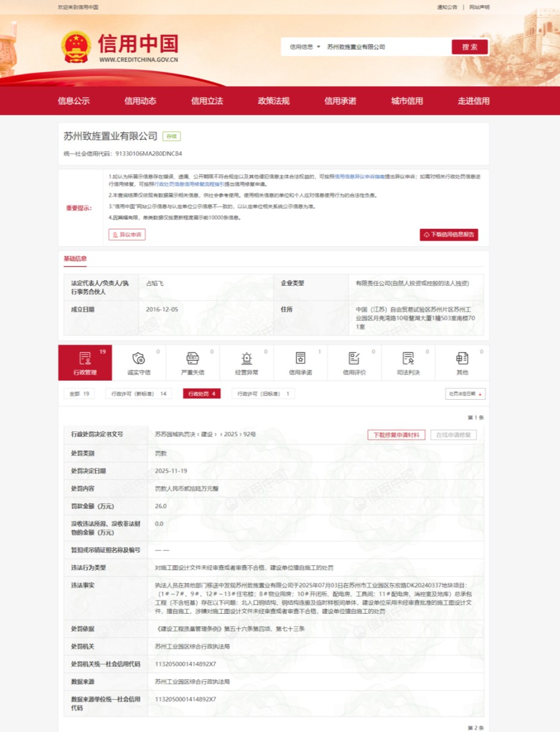Select the 经营异常 alarm icon
Screen dimensions: 560x732
[246, 359]
